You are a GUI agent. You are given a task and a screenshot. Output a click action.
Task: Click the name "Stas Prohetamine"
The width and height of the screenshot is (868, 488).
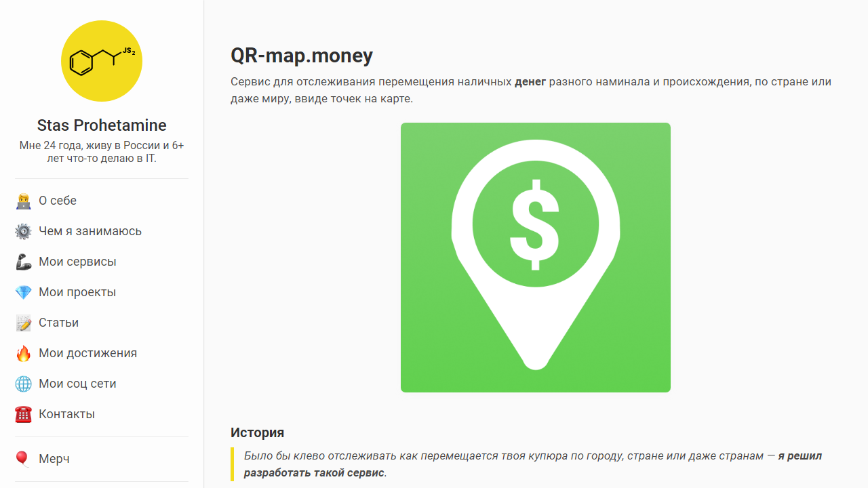pyautogui.click(x=102, y=125)
